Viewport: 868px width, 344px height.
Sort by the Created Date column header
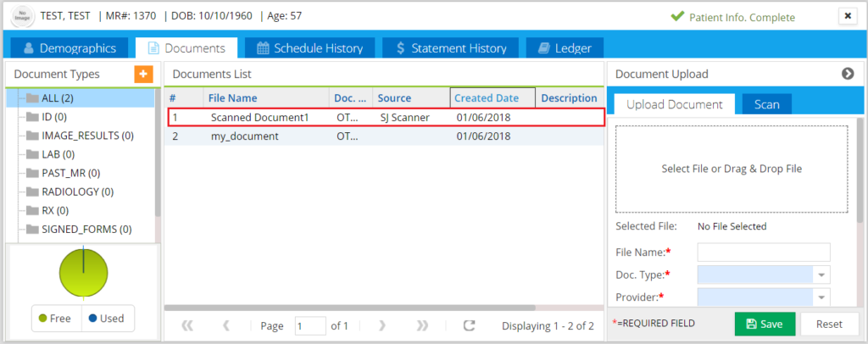click(x=492, y=98)
